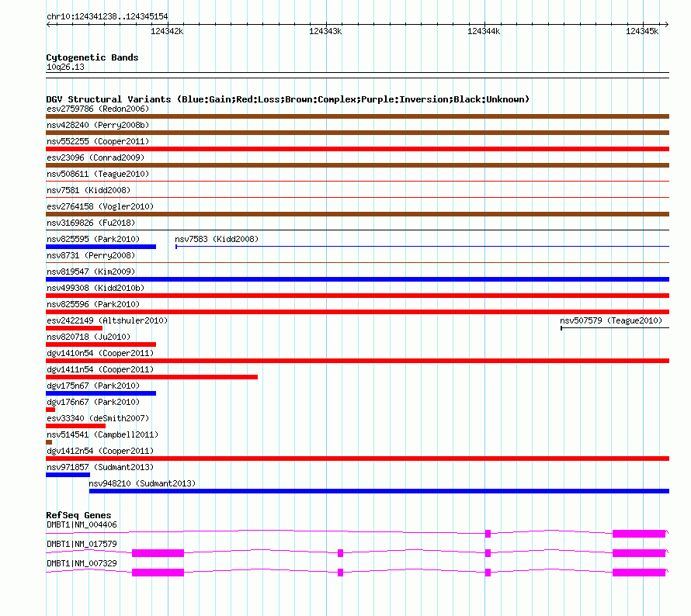Screen dimensions: 691x616
Task: Click the nsv825595 (Park2010) label
Action: (93, 239)
